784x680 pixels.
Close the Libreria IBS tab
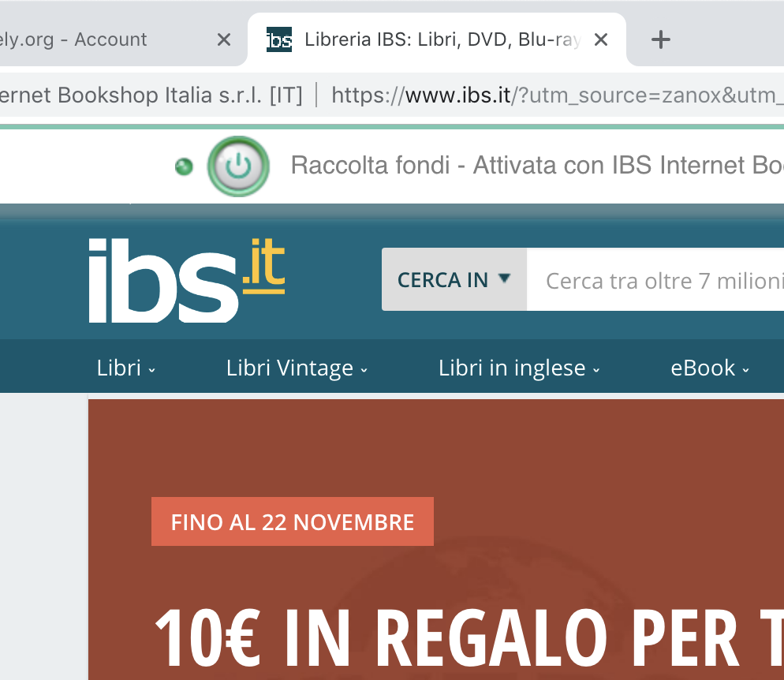coord(601,39)
